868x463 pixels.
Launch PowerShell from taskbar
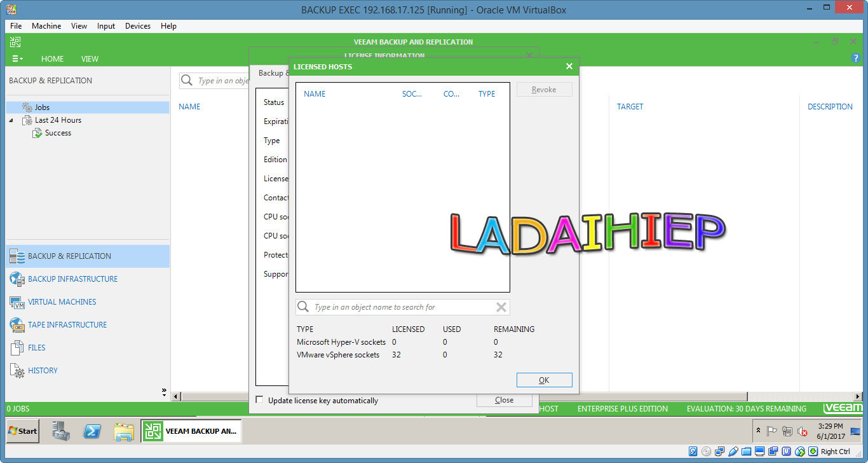coord(93,431)
